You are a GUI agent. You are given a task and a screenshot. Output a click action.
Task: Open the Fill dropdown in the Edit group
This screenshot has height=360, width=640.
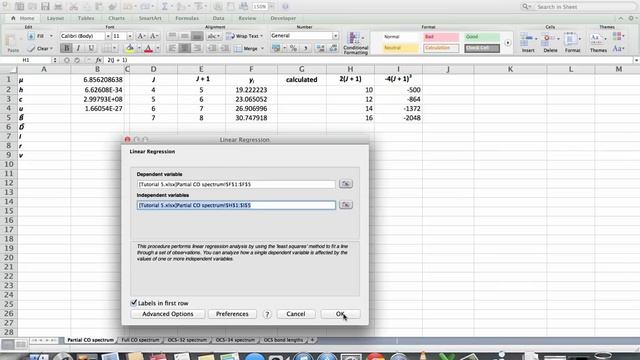51,36
